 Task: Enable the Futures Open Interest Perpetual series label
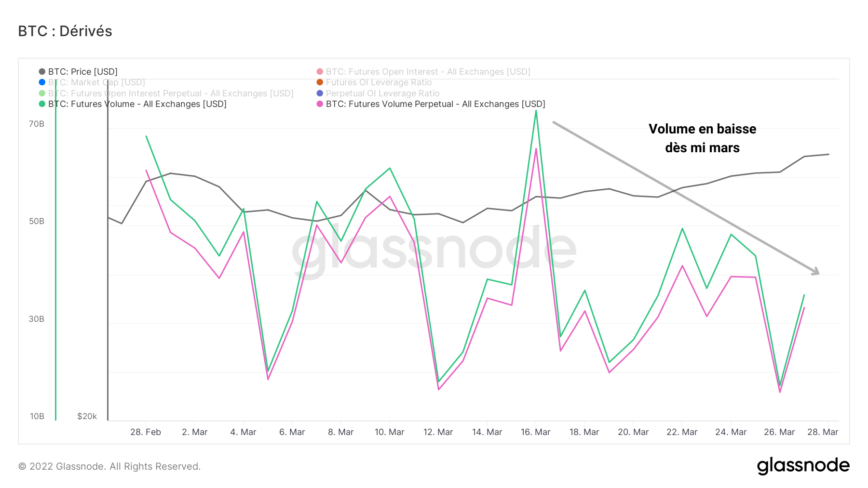[171, 93]
